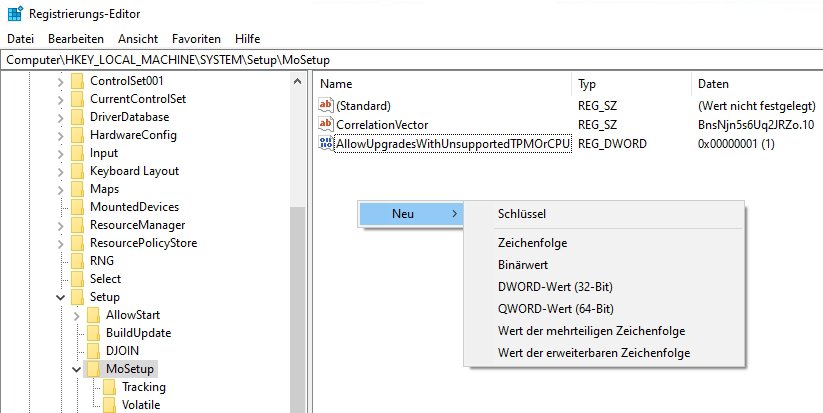
Task: Click the Keyboard Layout folder icon
Action: click(77, 171)
